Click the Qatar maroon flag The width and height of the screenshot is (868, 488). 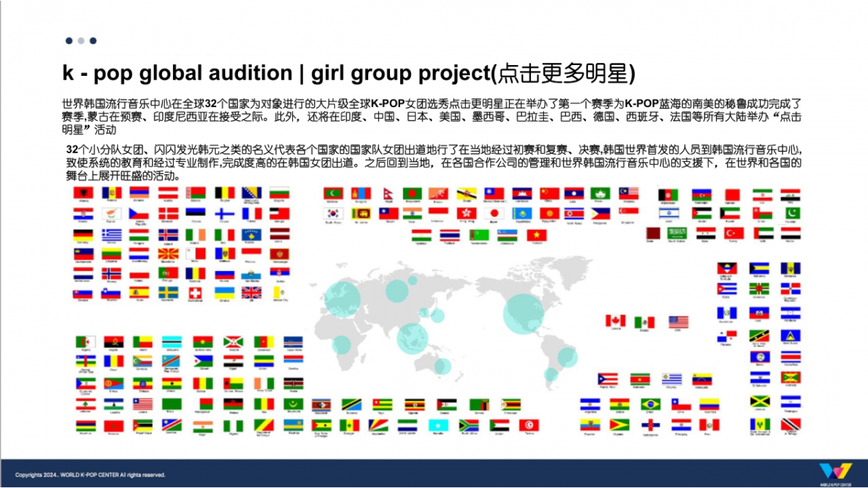pos(653,233)
